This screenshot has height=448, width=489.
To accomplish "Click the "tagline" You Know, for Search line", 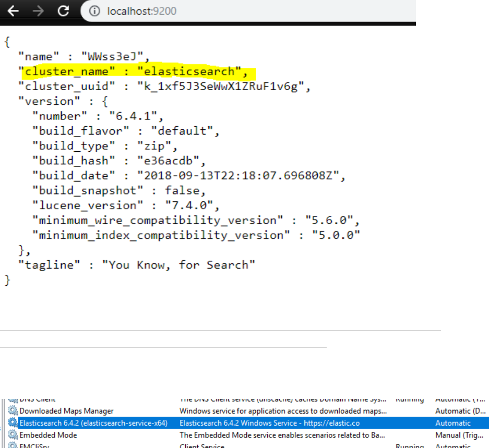I will point(137,265).
